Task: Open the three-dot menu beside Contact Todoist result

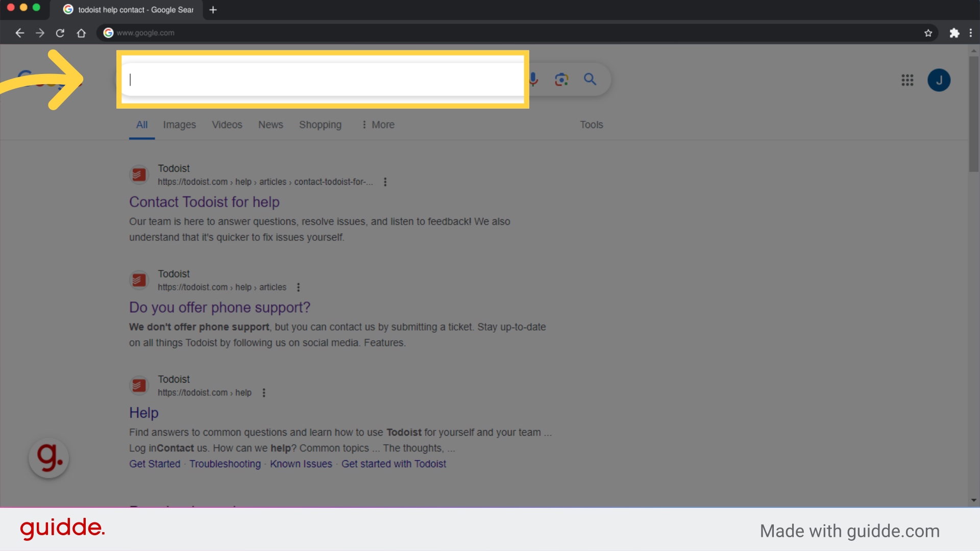Action: click(385, 182)
